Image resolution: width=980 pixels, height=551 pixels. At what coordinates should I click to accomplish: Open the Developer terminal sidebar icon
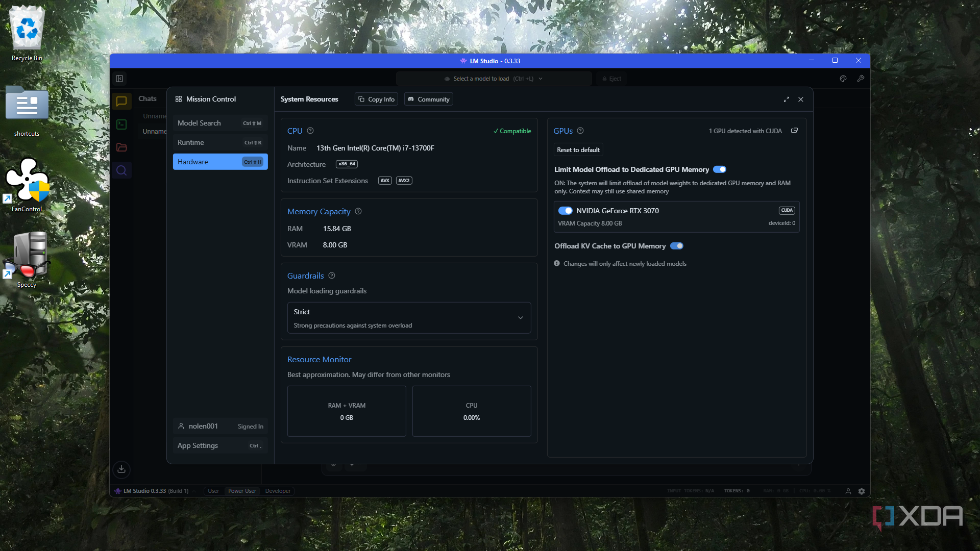coord(121,124)
